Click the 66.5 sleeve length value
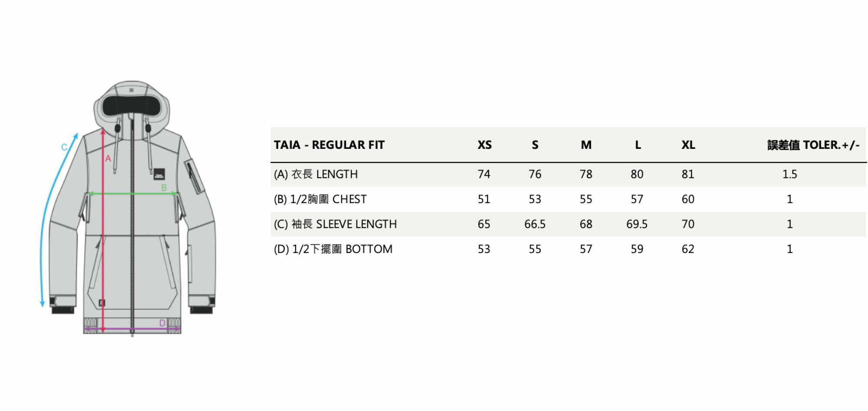This screenshot has width=868, height=411. pos(535,224)
